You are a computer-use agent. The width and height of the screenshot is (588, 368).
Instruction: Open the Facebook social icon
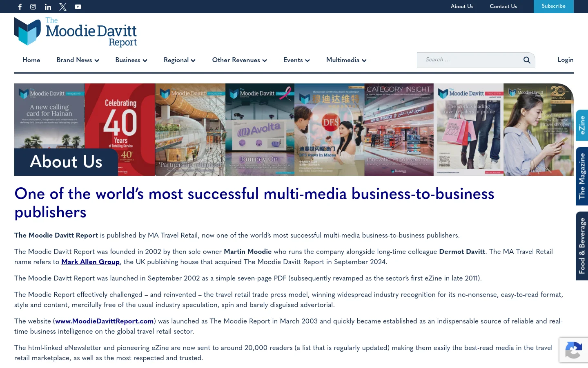click(x=20, y=7)
